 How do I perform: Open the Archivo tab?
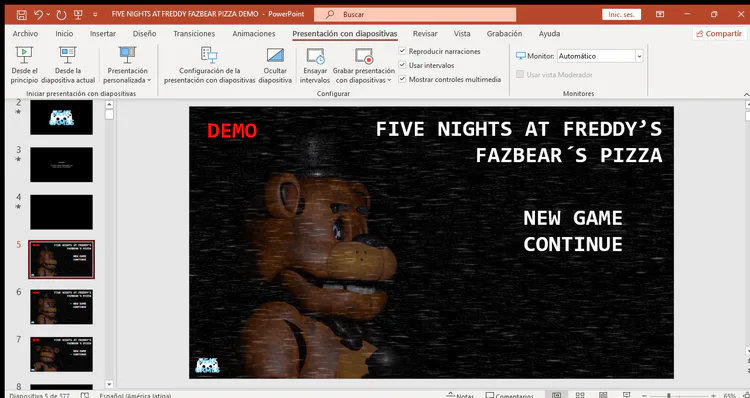25,33
